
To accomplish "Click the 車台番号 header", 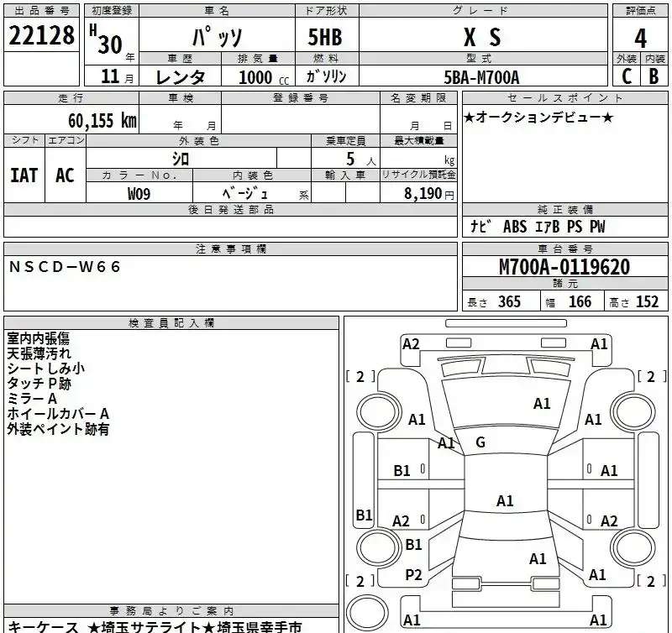I will click(564, 248).
